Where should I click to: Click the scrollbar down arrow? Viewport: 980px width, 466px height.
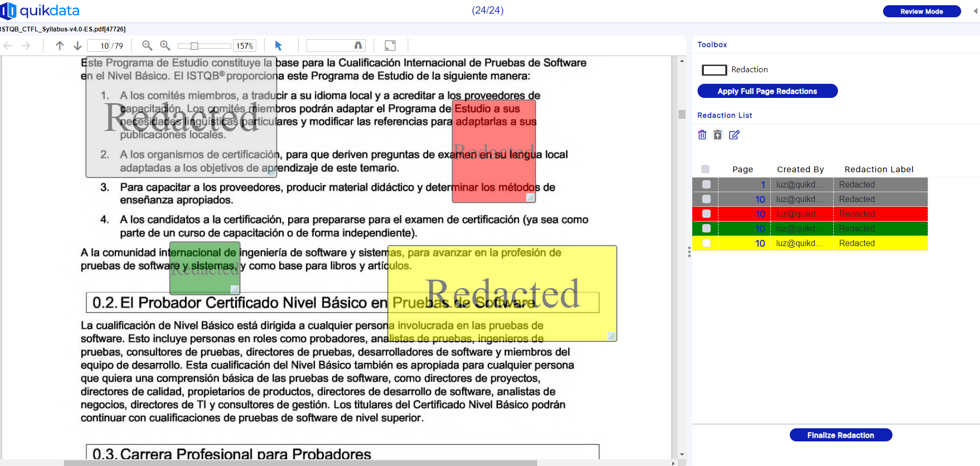coord(682,454)
